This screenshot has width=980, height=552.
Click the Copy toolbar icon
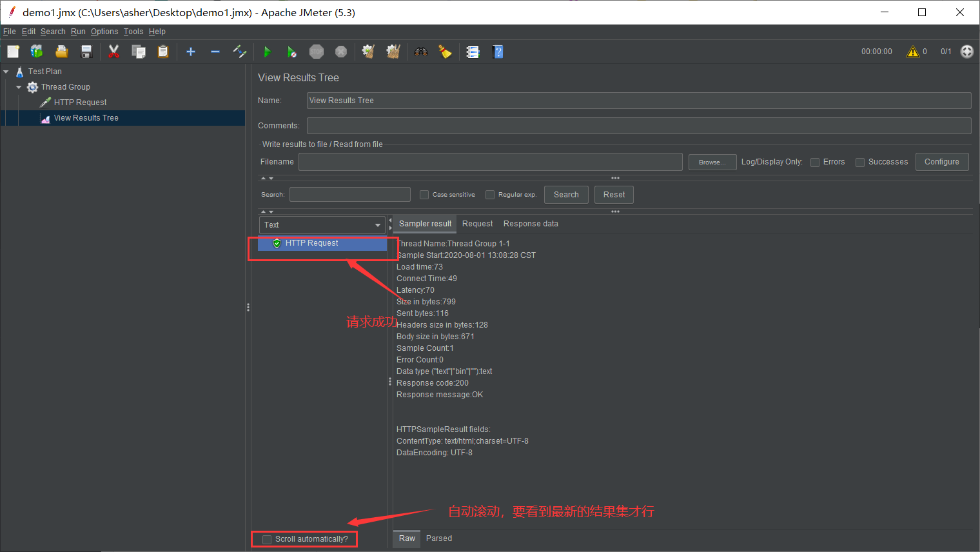(139, 52)
